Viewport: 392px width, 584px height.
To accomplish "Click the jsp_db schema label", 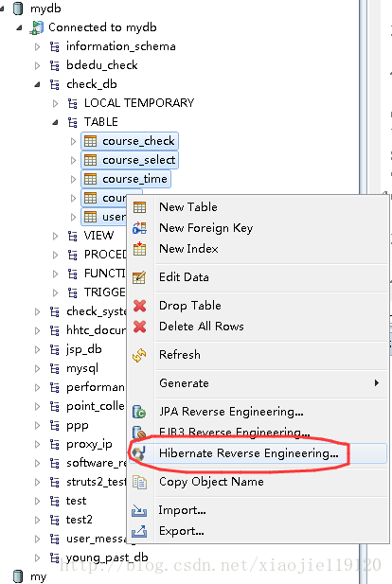I will [x=84, y=349].
